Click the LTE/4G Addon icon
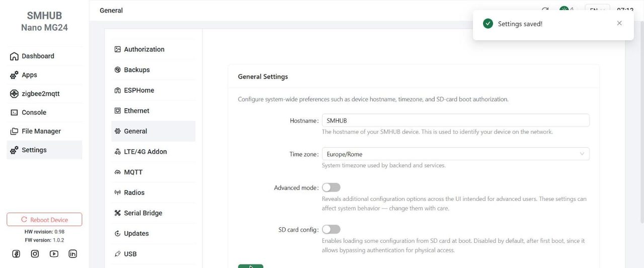This screenshot has width=644, height=268. click(x=118, y=152)
